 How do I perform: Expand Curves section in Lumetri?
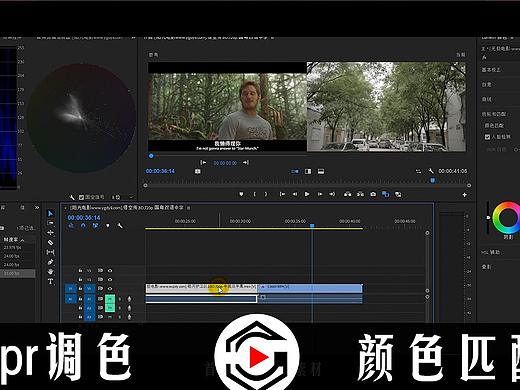click(x=486, y=99)
